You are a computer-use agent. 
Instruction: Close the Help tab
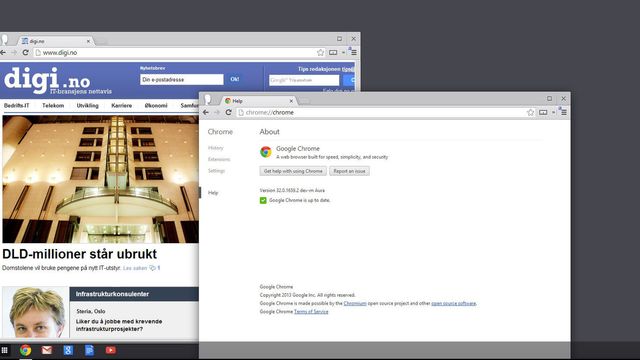pos(291,101)
